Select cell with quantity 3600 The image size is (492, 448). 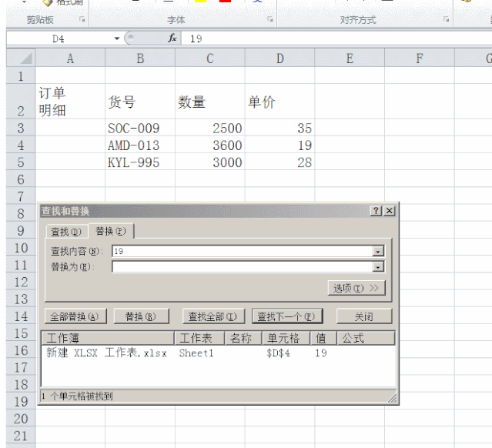[210, 145]
